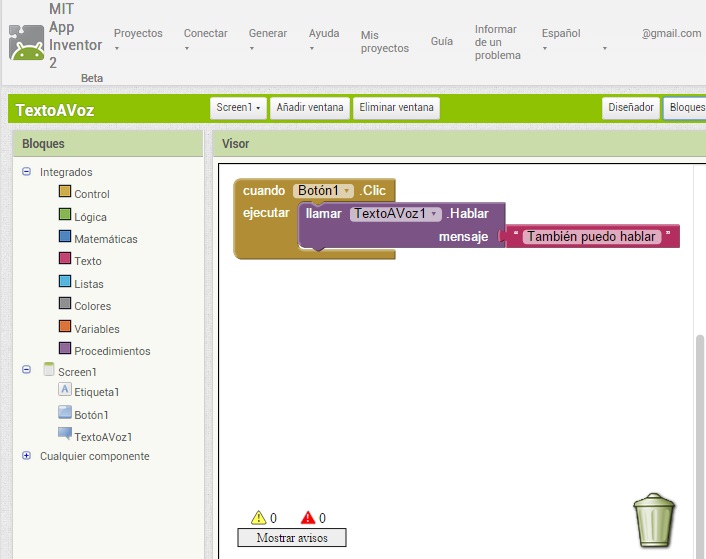Select the Lógica category label
Viewport: 706px width, 559px height.
click(x=91, y=217)
